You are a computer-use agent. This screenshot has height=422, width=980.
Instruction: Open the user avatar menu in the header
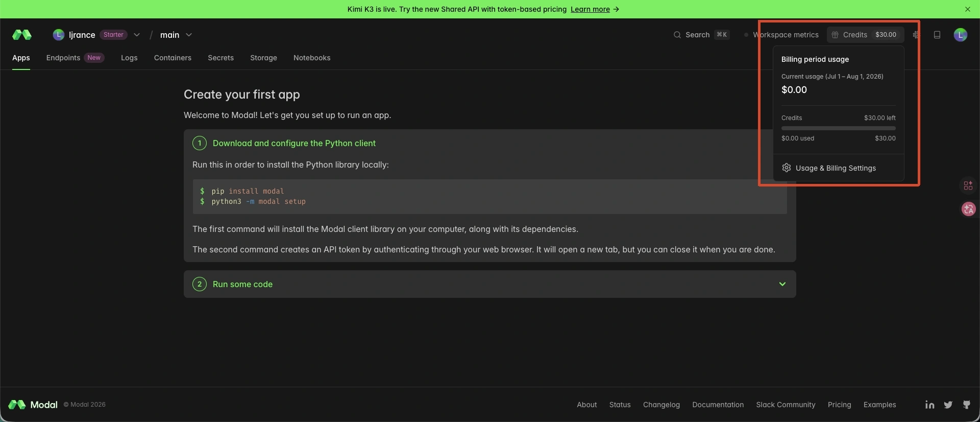961,35
